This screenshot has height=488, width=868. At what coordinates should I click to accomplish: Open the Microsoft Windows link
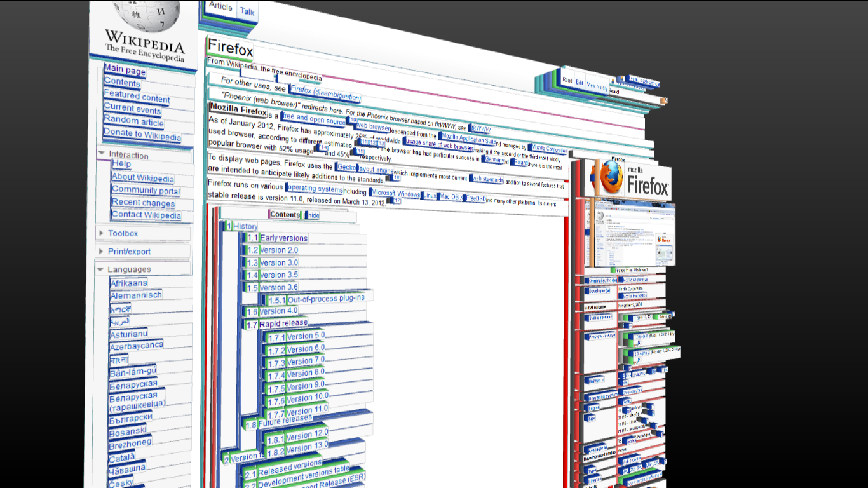(396, 194)
